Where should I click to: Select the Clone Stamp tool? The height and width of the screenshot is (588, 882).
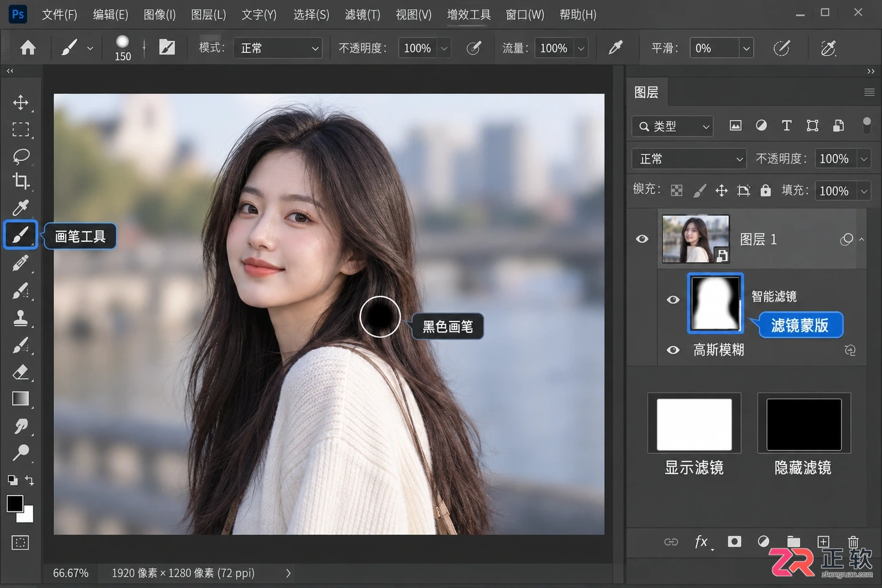click(x=21, y=318)
